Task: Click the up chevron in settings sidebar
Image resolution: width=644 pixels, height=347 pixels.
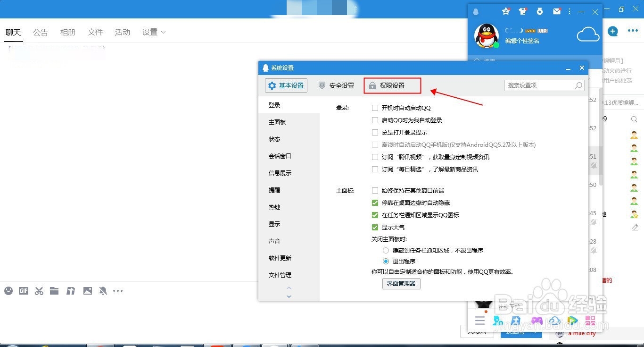Action: [289, 288]
